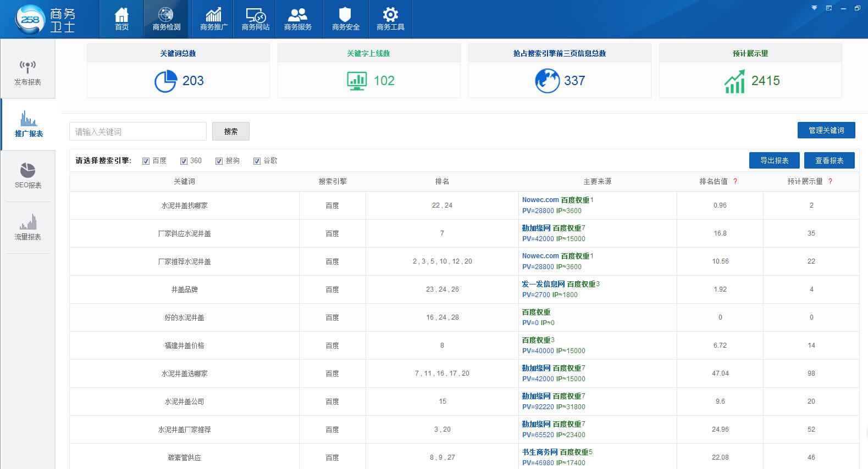868x469 pixels.
Task: Open 书生商务网 source link
Action: pyautogui.click(x=540, y=452)
